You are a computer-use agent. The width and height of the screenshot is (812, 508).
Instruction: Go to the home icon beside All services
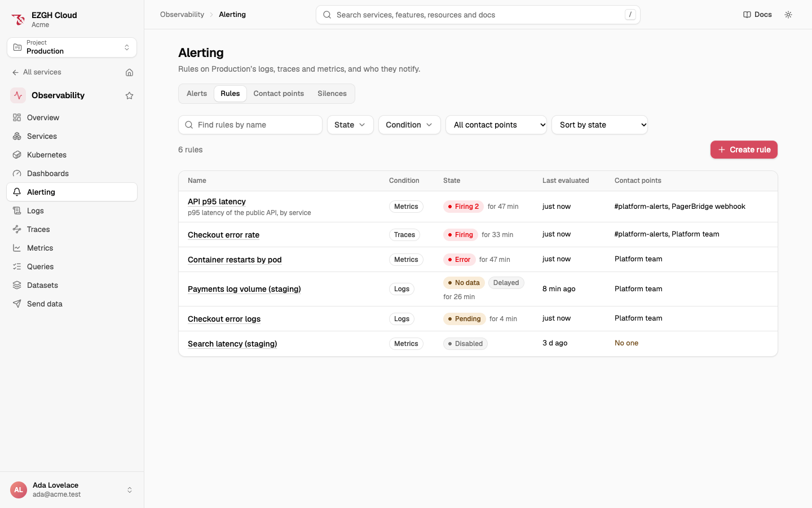[x=129, y=72]
